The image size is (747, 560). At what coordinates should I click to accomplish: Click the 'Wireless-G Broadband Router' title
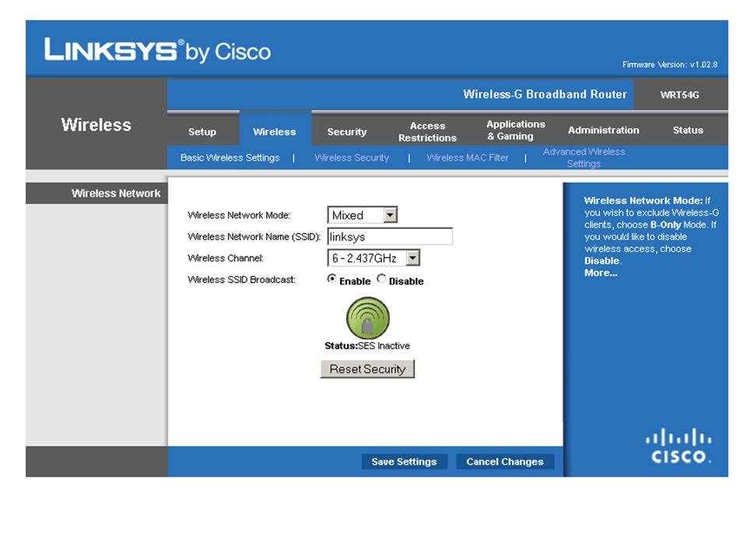pyautogui.click(x=545, y=94)
